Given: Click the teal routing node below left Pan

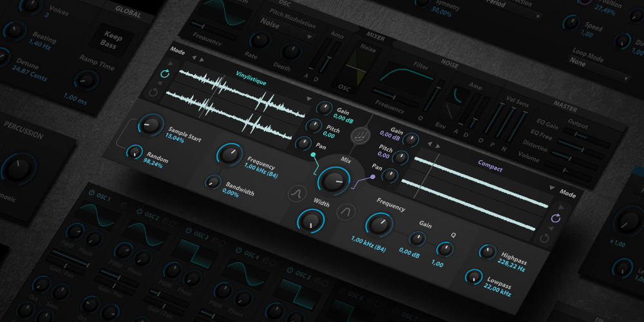Looking at the screenshot, I should pyautogui.click(x=313, y=155).
